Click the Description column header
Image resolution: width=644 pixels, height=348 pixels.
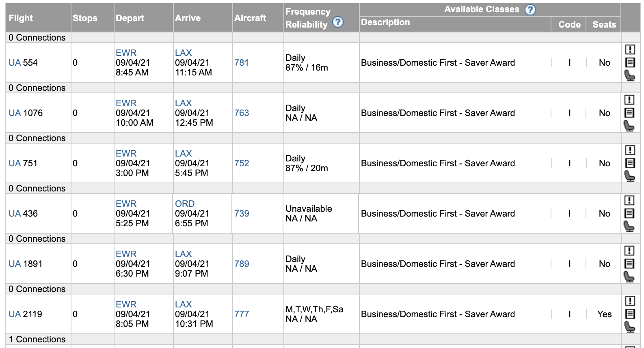point(385,22)
